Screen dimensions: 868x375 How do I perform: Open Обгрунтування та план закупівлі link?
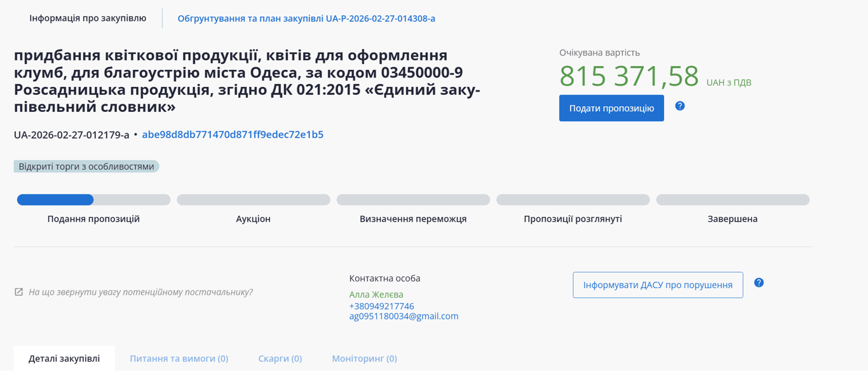[x=306, y=18]
